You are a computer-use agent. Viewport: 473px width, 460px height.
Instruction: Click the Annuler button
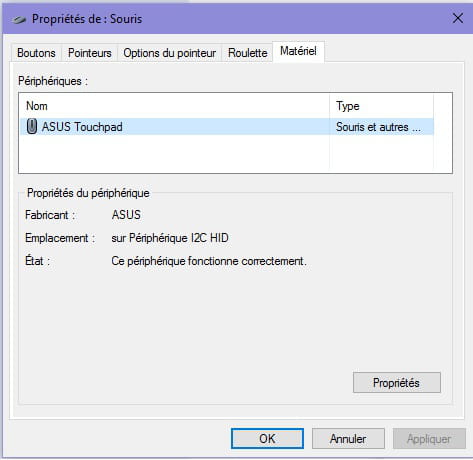pyautogui.click(x=348, y=439)
